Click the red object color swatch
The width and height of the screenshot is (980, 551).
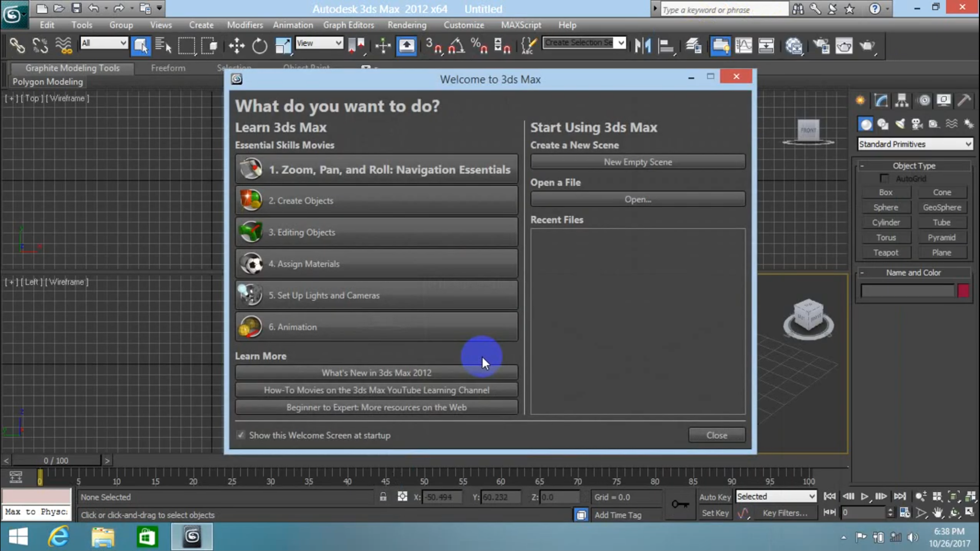click(963, 291)
